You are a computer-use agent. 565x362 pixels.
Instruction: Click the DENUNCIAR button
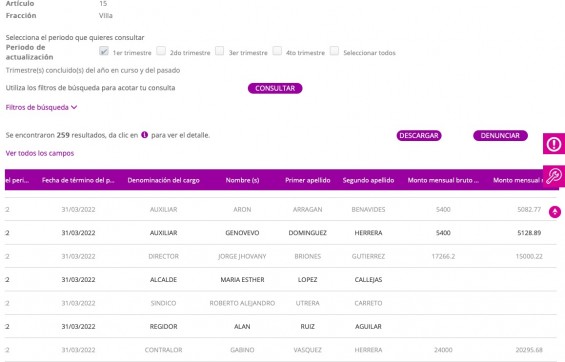pos(500,135)
